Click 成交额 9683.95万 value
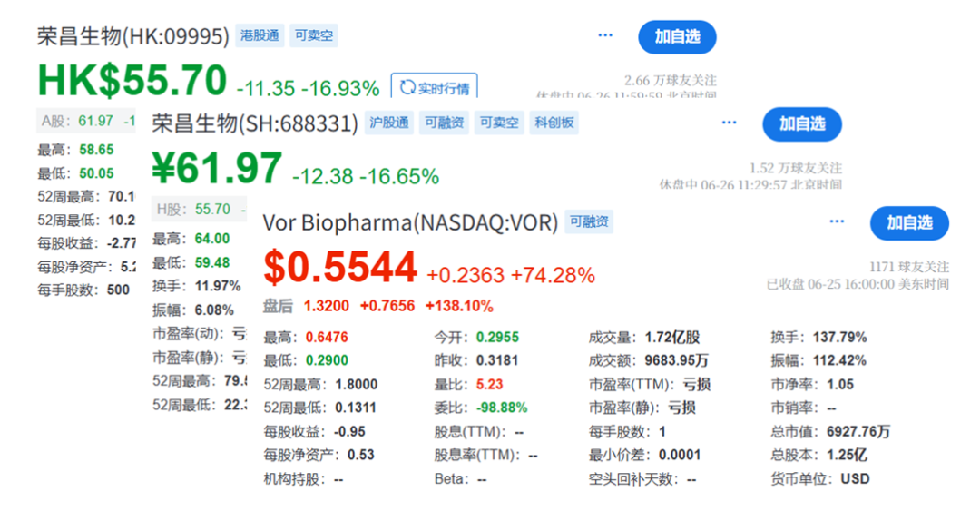Screen dimensions: 980x521 tap(677, 360)
